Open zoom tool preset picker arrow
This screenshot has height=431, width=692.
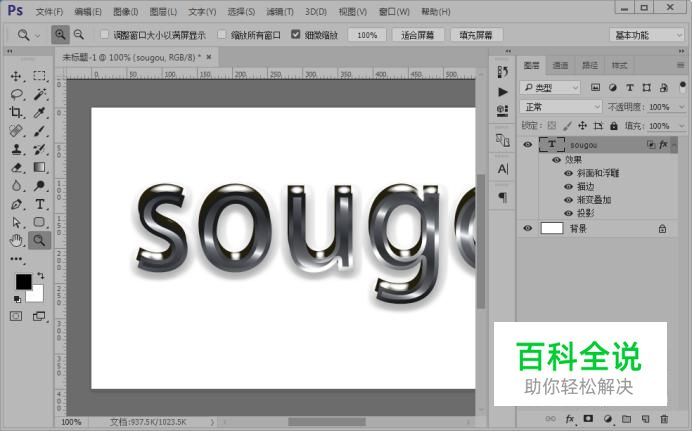click(x=38, y=35)
